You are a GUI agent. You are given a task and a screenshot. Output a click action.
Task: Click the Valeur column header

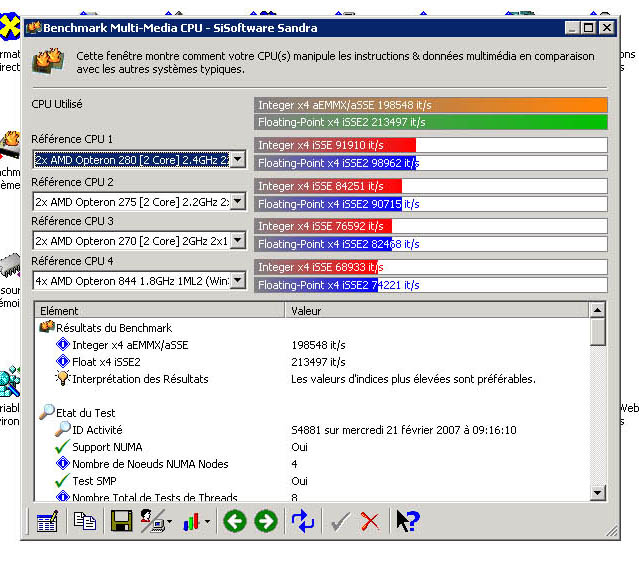436,311
